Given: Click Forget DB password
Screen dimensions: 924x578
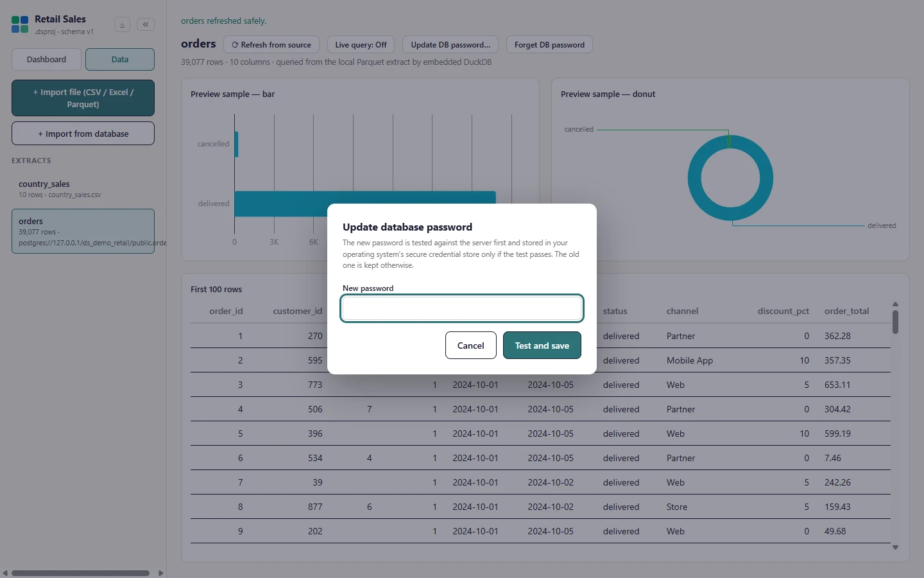Looking at the screenshot, I should point(549,45).
